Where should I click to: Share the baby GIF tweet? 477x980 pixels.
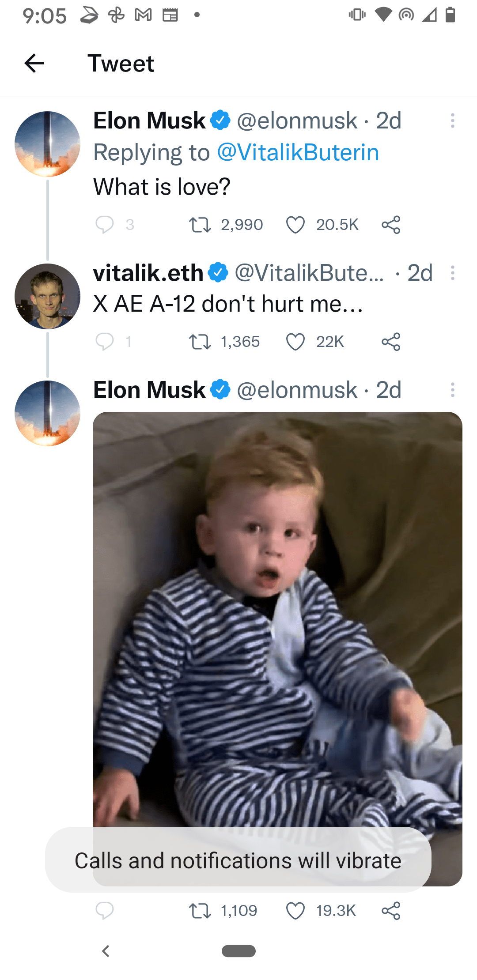[391, 911]
